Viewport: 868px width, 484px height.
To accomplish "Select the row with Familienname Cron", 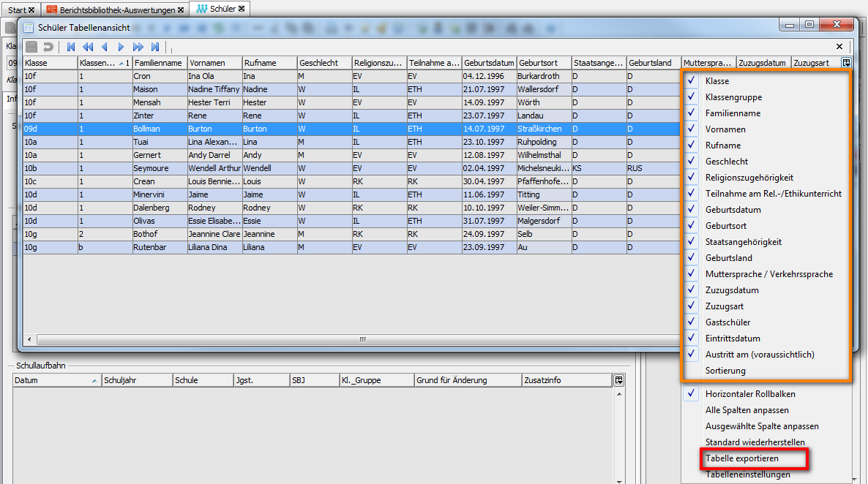I will (351, 76).
